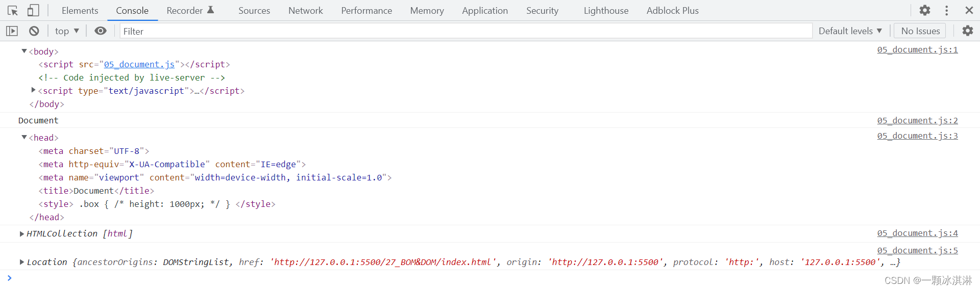Open source link 05_document.js:5
Image resolution: width=980 pixels, height=290 pixels.
pos(917,250)
